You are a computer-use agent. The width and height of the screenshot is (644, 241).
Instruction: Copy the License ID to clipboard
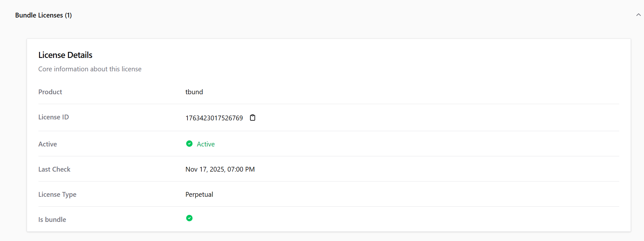pyautogui.click(x=253, y=118)
